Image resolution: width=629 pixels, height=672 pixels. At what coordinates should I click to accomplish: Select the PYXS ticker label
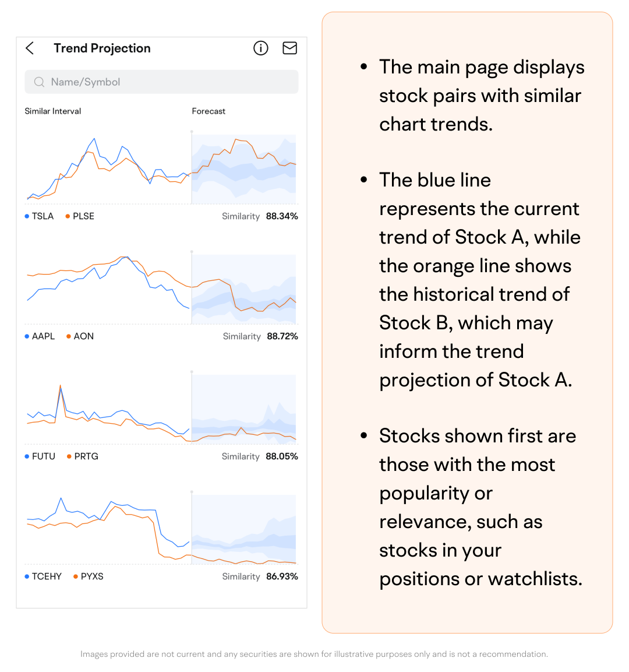[x=92, y=576]
